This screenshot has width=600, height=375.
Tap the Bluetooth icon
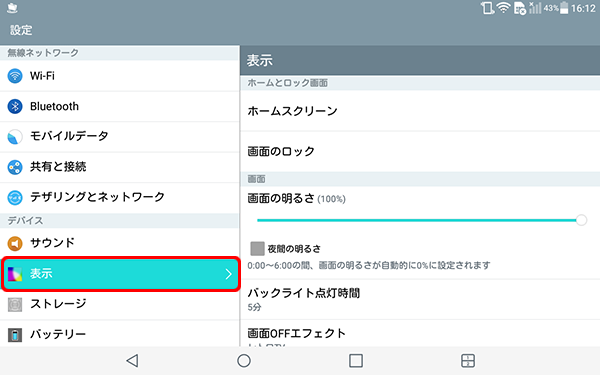pyautogui.click(x=15, y=106)
